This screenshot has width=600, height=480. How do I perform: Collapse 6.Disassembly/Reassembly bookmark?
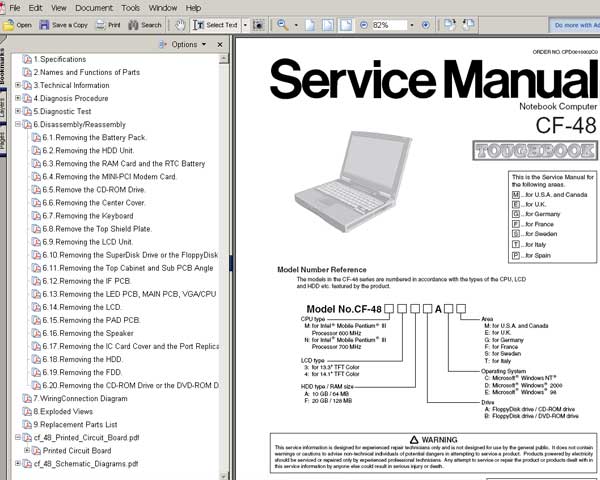18,124
